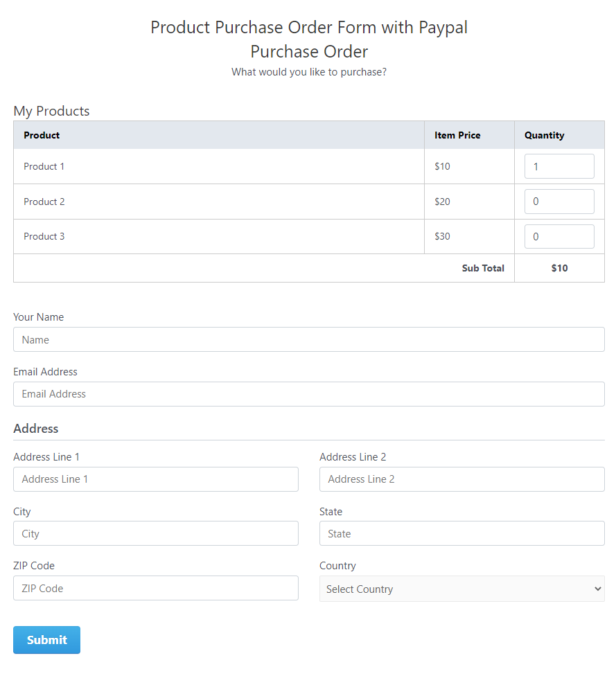
Task: Select the quantity box for Product 1
Action: [x=559, y=166]
